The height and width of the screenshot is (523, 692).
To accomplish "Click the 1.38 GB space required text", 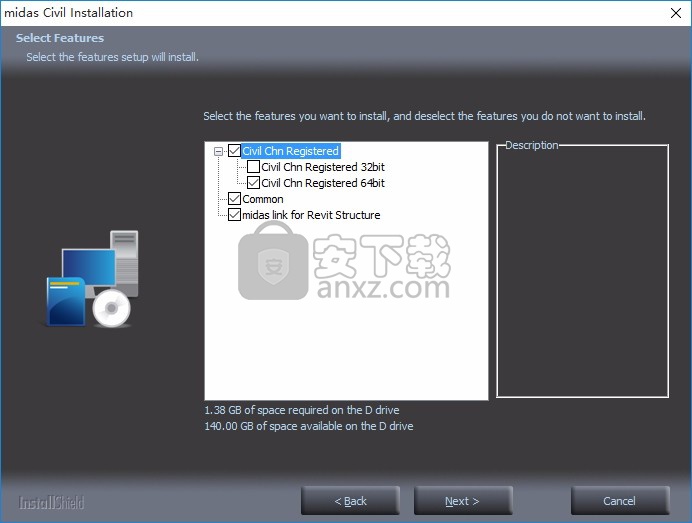I will click(x=302, y=410).
